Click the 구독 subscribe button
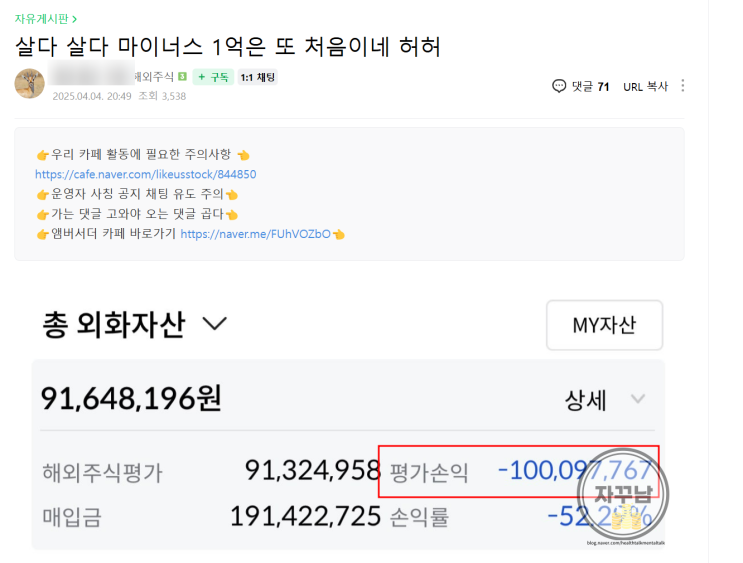Viewport: 743px width, 563px height. pyautogui.click(x=213, y=77)
